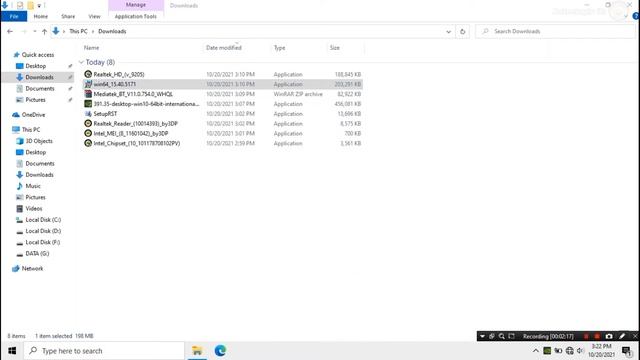640x360 pixels.
Task: Open Desktop under This PC
Action: click(x=36, y=152)
